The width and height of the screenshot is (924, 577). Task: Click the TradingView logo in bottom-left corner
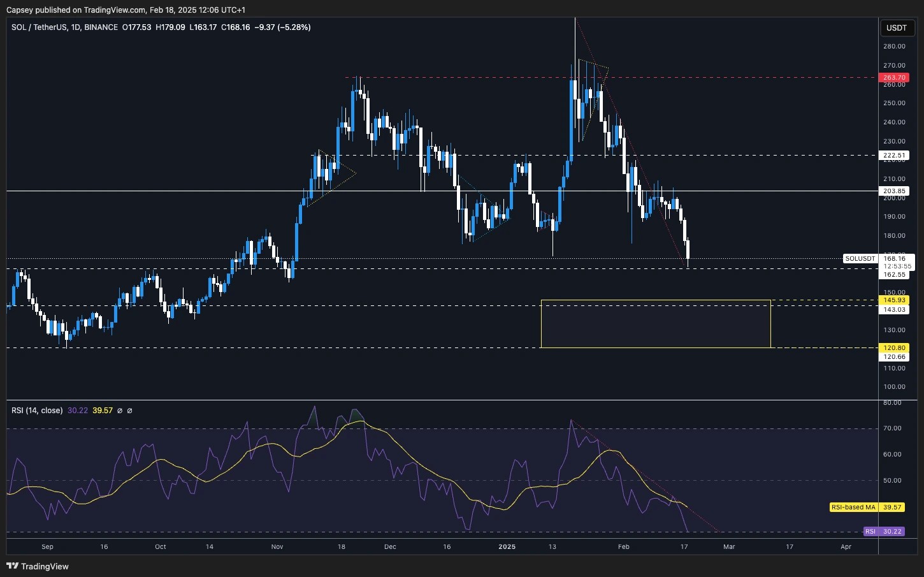13,566
